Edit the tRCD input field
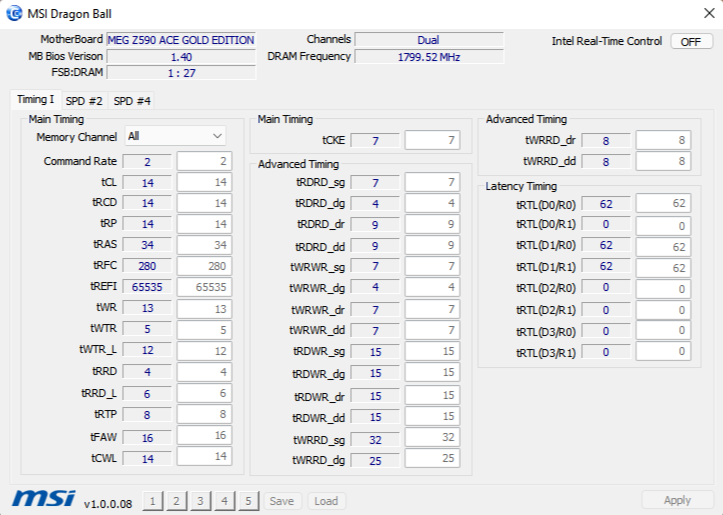Viewport: 723px width, 515px height. [204, 203]
